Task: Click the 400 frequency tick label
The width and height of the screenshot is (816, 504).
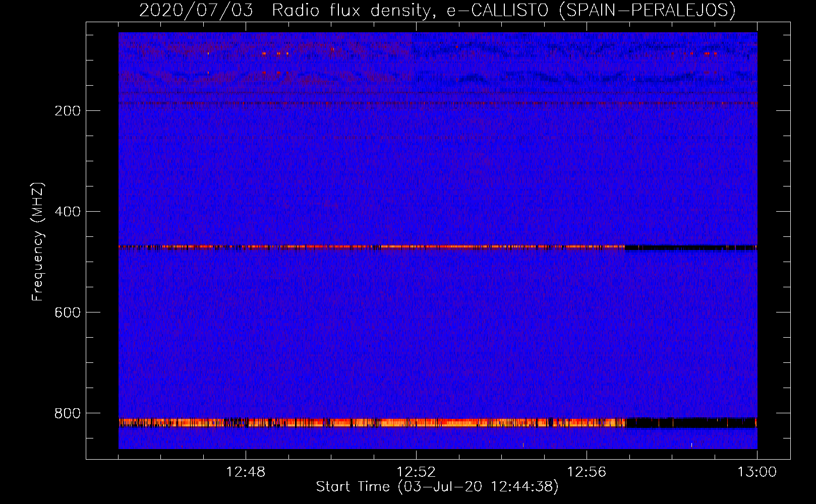Action: point(68,212)
